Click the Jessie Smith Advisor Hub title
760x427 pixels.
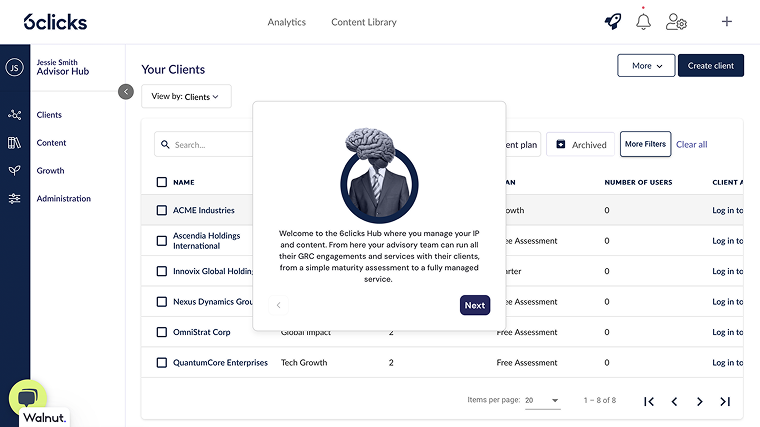(x=63, y=67)
